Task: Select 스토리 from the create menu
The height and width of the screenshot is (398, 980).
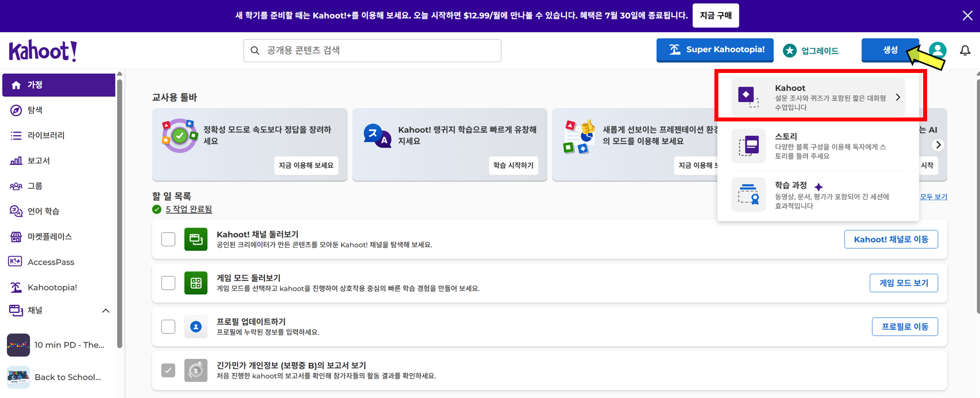Action: coord(818,146)
